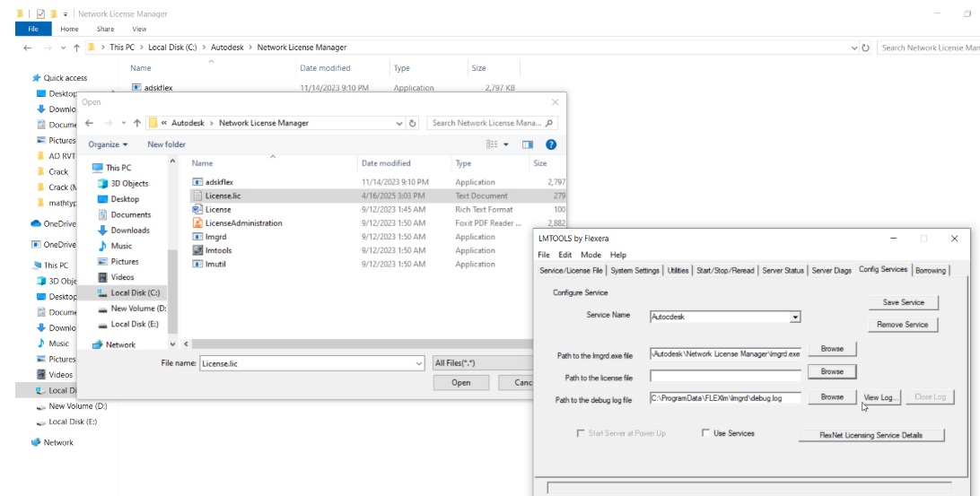The width and height of the screenshot is (980, 496).
Task: Select the License.lic file icon
Action: coord(198,196)
